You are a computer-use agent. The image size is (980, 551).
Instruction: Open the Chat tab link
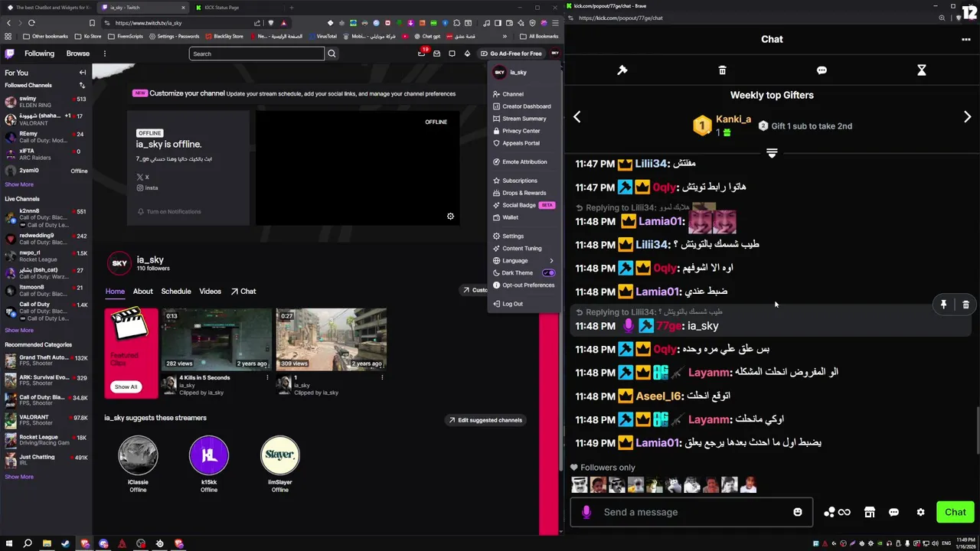point(243,292)
